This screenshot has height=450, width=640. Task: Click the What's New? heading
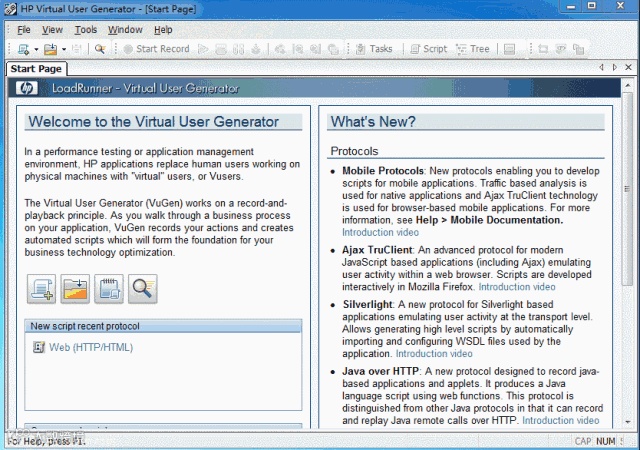click(373, 122)
